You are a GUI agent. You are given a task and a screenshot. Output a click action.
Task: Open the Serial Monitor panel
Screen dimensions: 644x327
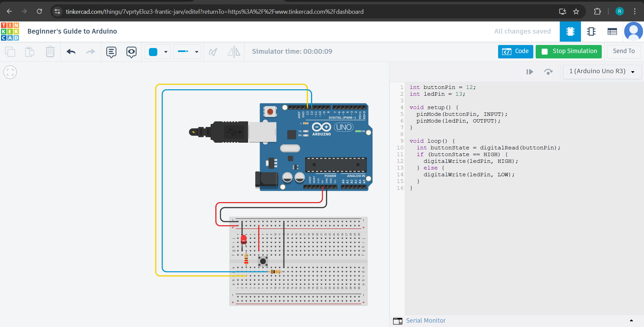[426, 321]
